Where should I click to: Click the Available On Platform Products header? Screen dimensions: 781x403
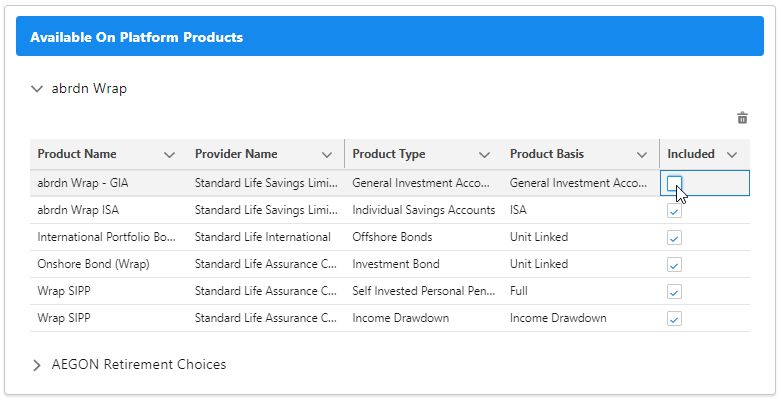click(137, 38)
